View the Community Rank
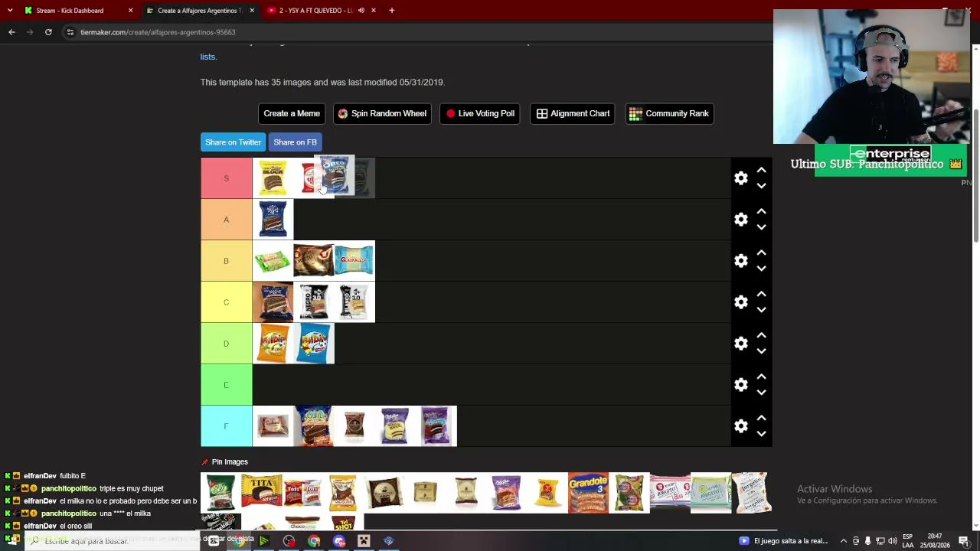 coord(669,113)
